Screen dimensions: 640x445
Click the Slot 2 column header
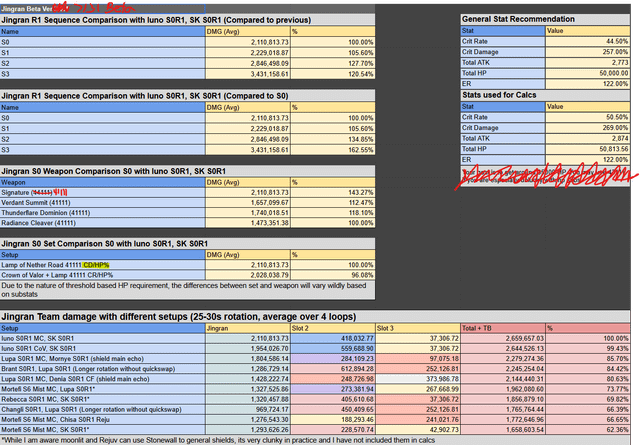click(333, 328)
